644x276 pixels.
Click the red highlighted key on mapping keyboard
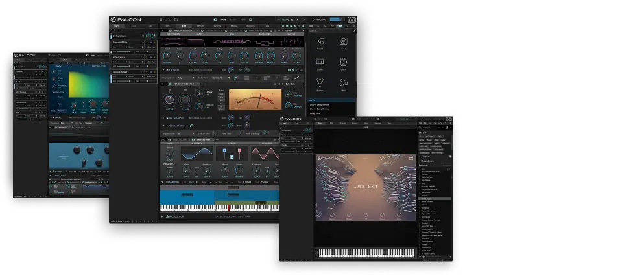coord(229,207)
